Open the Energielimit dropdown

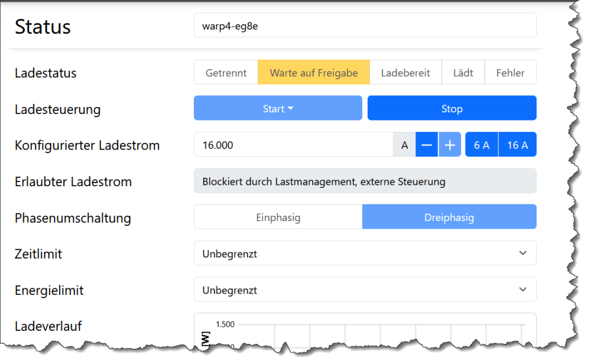365,290
